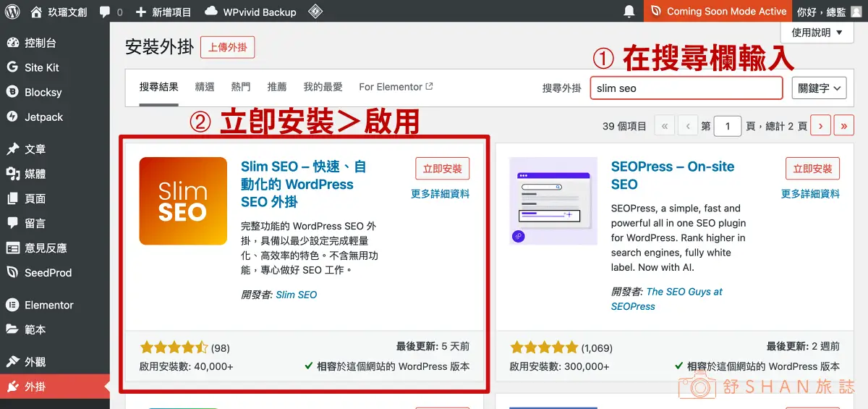Click Slim SEO 啟用安裝數: 40,000+ text
Screen dimensions: 868x409
[187, 366]
